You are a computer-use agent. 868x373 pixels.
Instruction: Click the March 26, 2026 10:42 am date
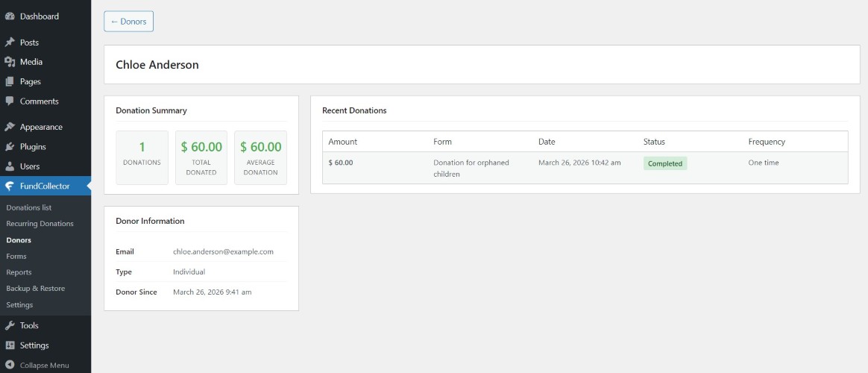(x=579, y=163)
